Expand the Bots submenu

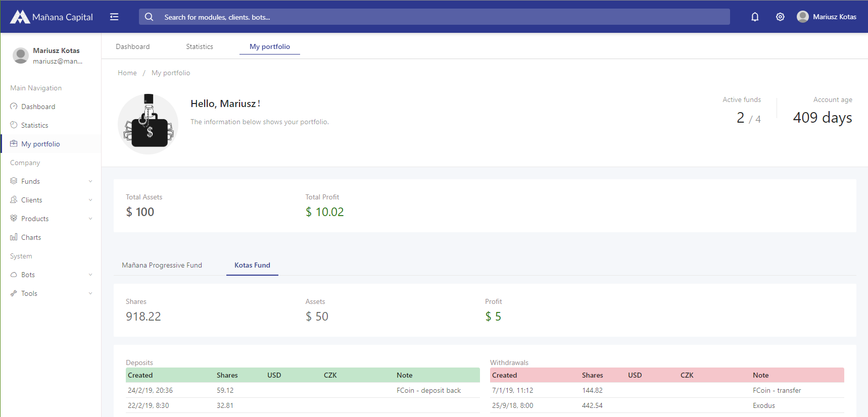(51, 275)
